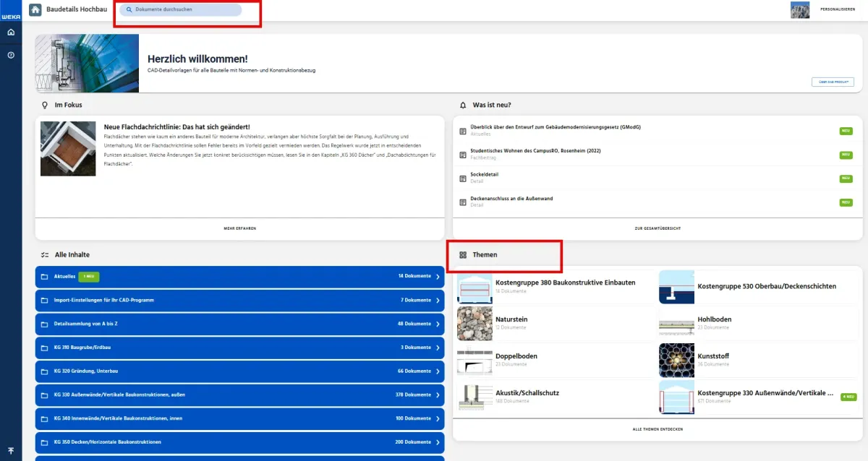Open the Hohlboden topic title
The height and width of the screenshot is (461, 868).
(714, 319)
